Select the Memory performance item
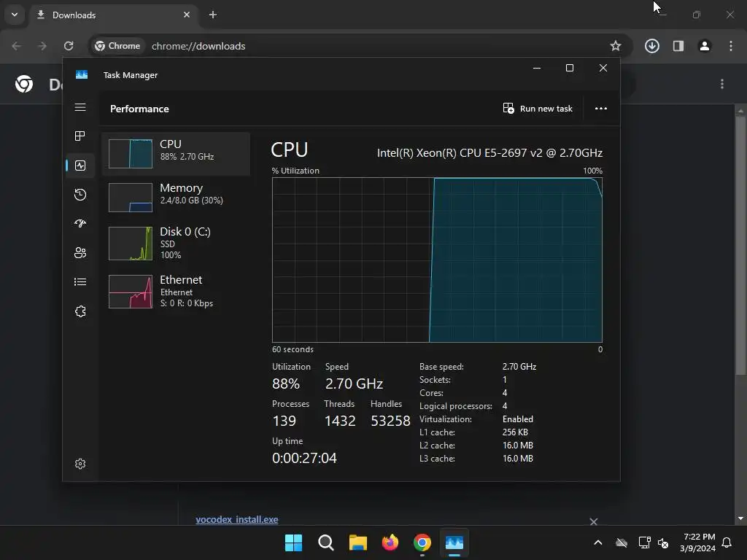 tap(176, 197)
